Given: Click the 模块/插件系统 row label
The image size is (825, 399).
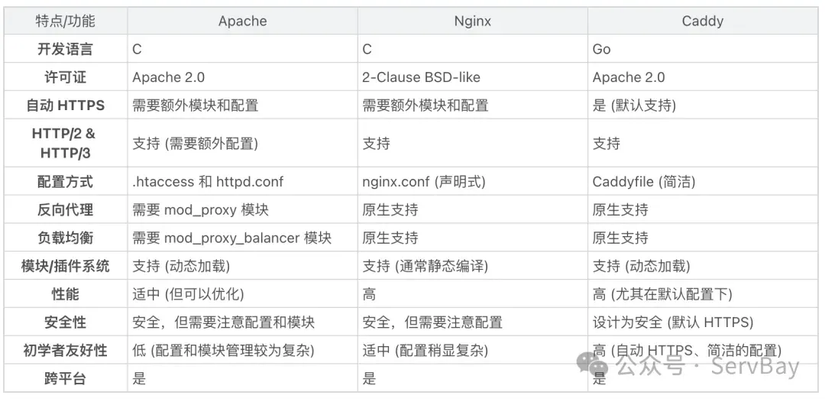Looking at the screenshot, I should (x=65, y=265).
